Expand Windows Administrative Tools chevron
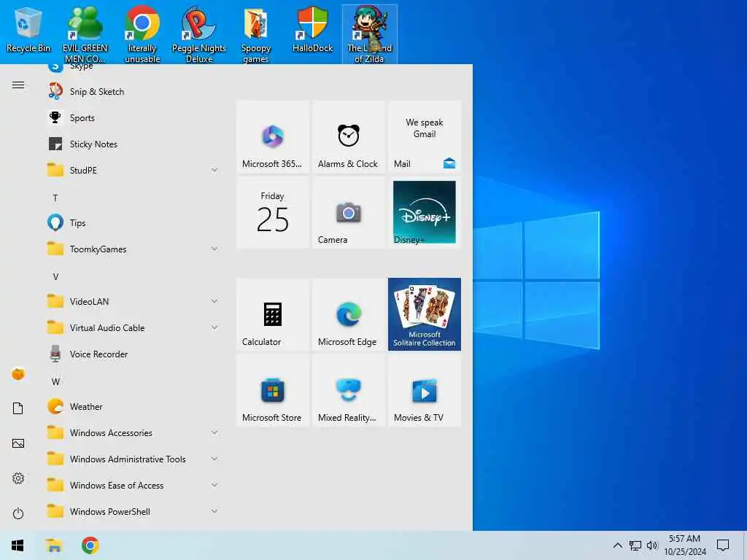The width and height of the screenshot is (747, 560). click(214, 459)
